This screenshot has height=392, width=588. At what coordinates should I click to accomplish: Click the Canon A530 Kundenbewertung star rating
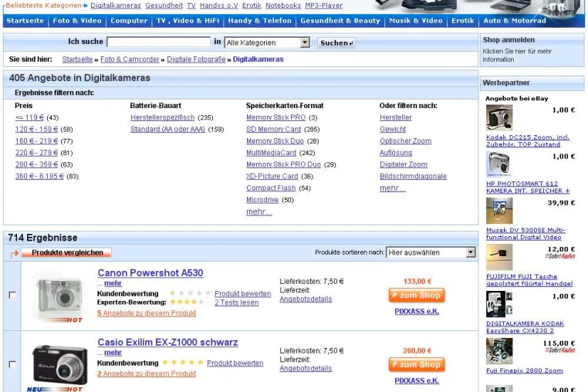point(190,293)
